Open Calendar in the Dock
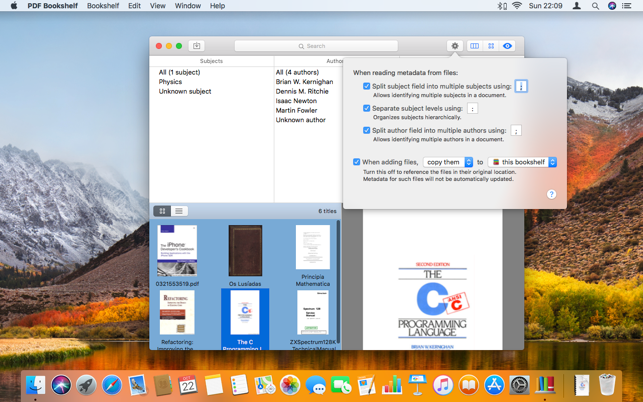Viewport: 643px width, 402px height. pyautogui.click(x=188, y=386)
